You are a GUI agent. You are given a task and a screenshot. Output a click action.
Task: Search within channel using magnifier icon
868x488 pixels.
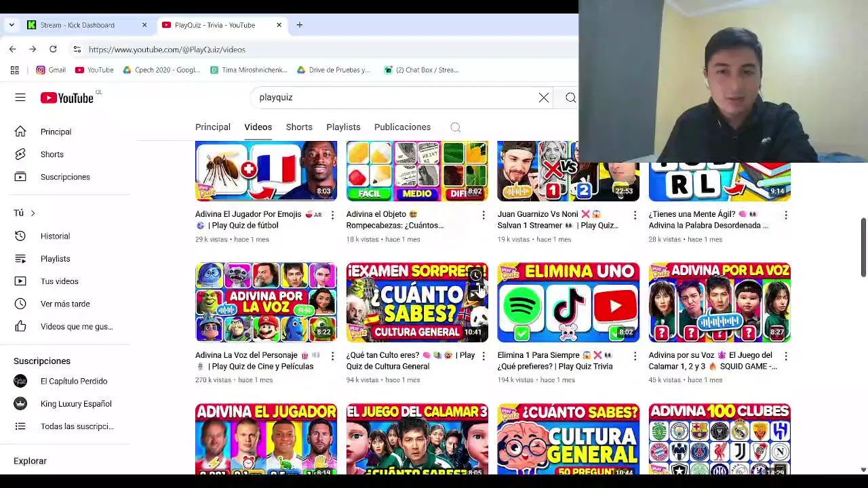(456, 127)
